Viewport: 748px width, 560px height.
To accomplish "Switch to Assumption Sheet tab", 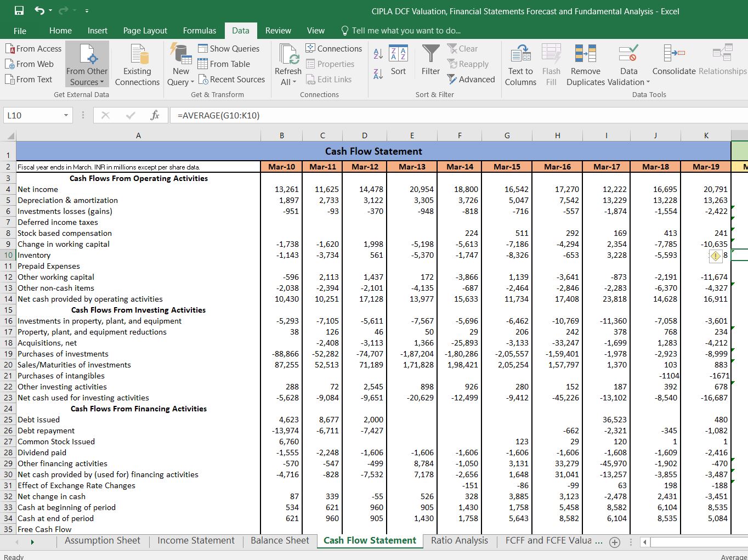I will point(103,541).
